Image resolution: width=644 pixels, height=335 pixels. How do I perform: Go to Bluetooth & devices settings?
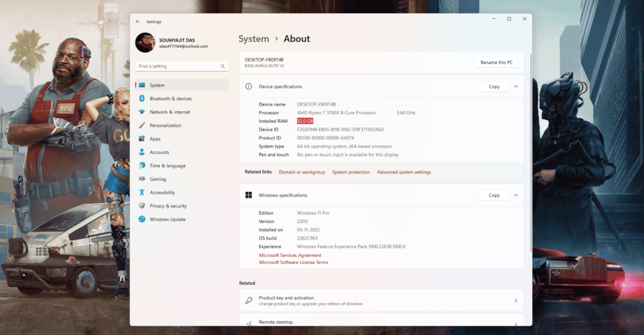click(x=182, y=99)
